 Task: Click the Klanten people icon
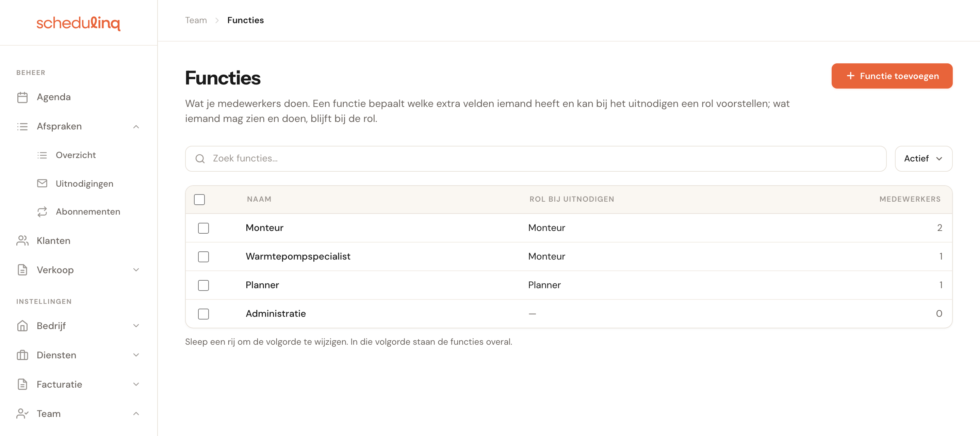click(x=22, y=241)
